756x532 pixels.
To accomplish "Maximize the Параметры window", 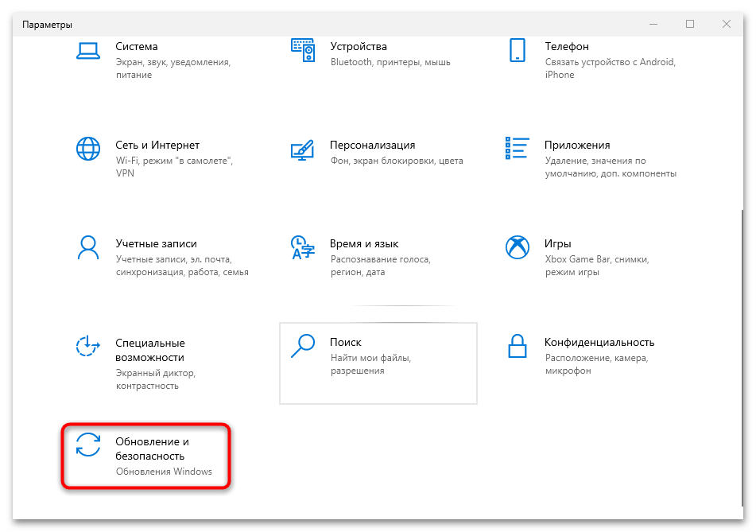I will tap(690, 24).
